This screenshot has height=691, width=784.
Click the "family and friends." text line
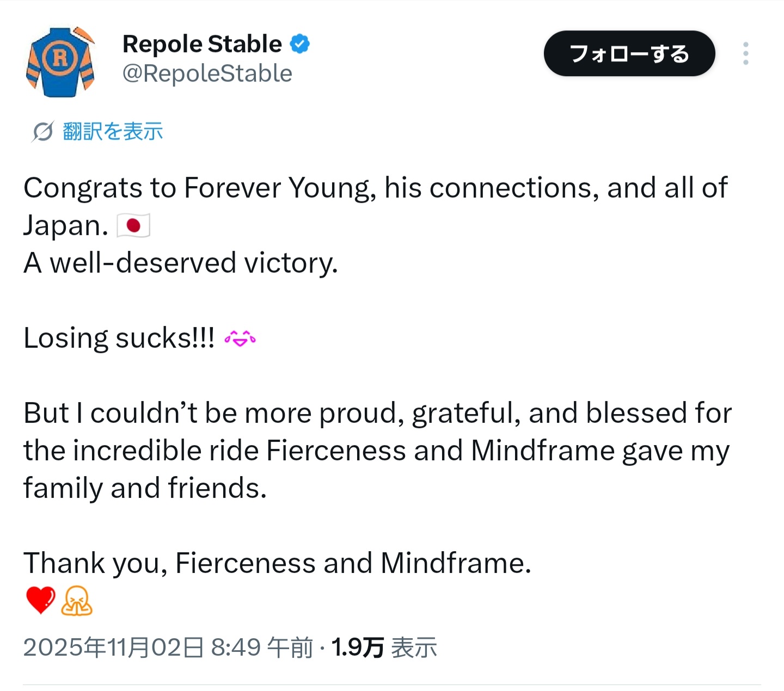[x=145, y=488]
